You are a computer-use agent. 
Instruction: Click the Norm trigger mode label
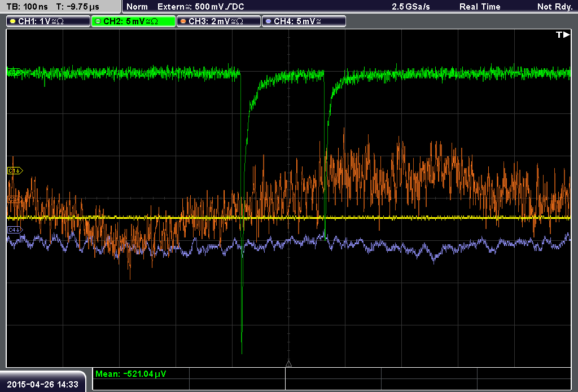point(137,7)
